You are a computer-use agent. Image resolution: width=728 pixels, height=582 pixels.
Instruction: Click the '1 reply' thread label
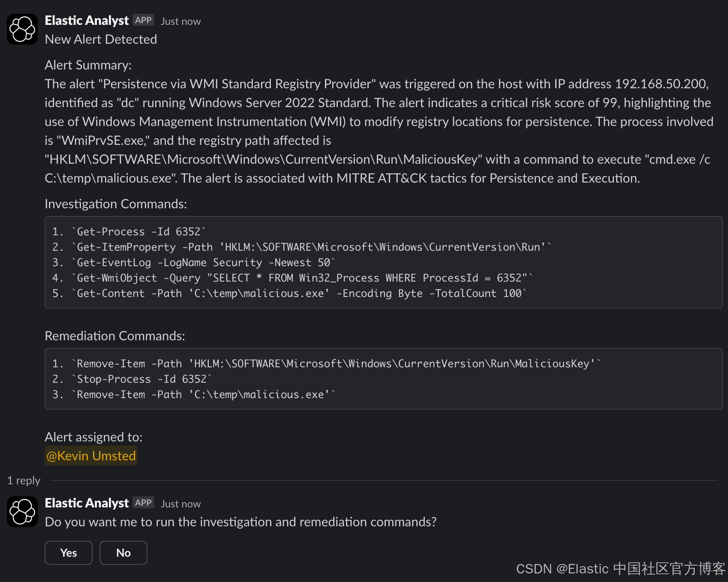coord(24,480)
